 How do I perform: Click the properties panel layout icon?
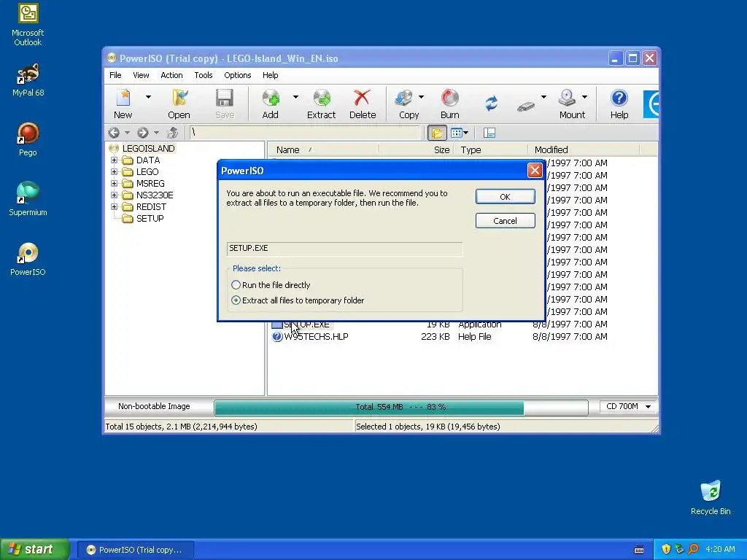pyautogui.click(x=489, y=133)
